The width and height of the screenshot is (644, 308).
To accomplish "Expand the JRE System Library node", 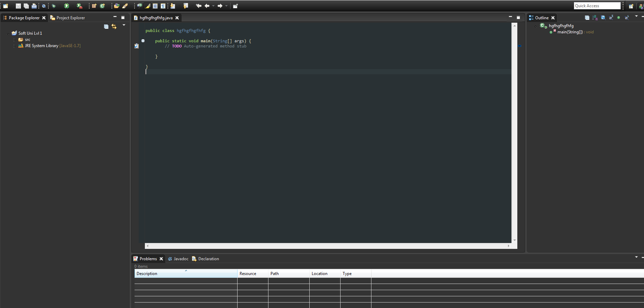I will tap(14, 46).
